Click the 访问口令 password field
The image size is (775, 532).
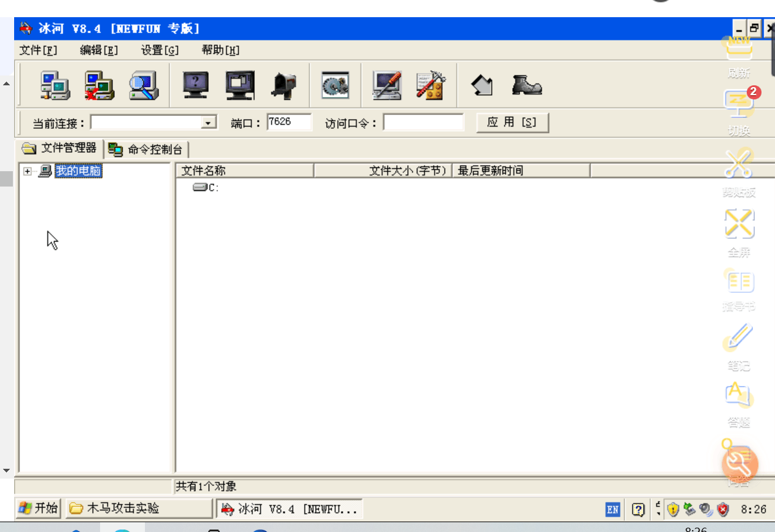[424, 122]
